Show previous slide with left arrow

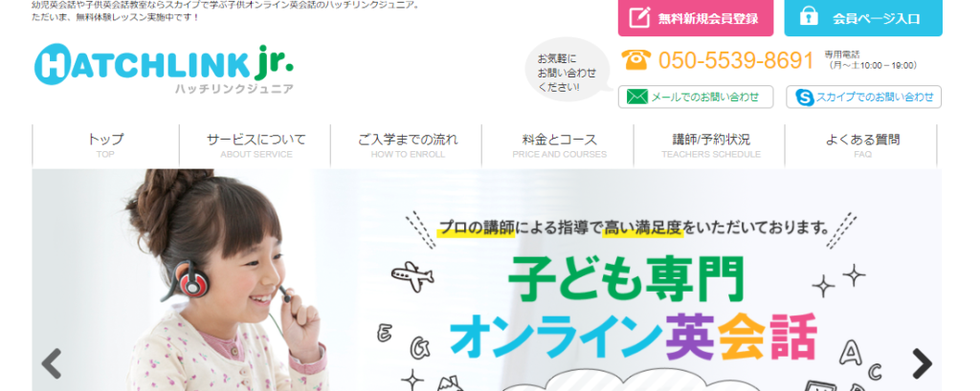[52, 363]
